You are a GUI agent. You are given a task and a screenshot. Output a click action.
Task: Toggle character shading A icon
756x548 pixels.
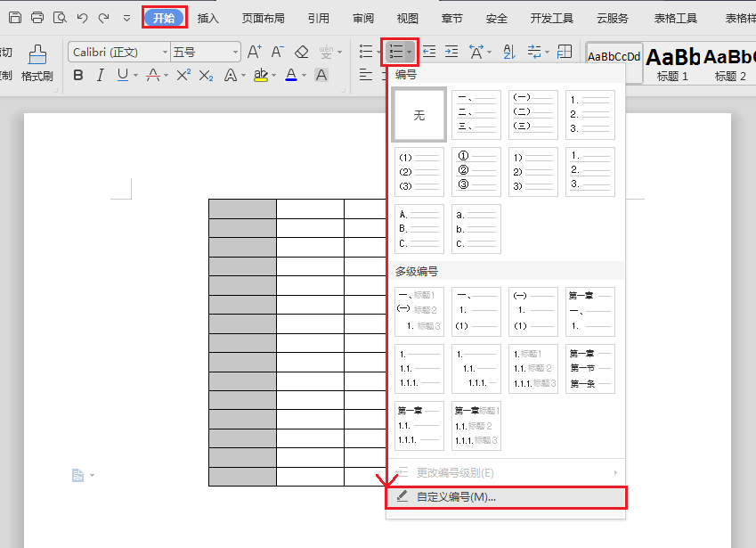pos(321,75)
